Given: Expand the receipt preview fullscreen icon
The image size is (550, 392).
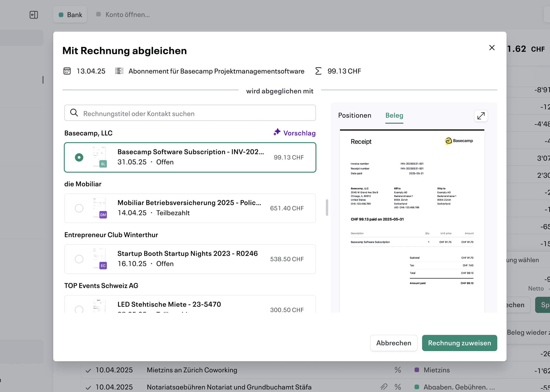Looking at the screenshot, I should (481, 116).
